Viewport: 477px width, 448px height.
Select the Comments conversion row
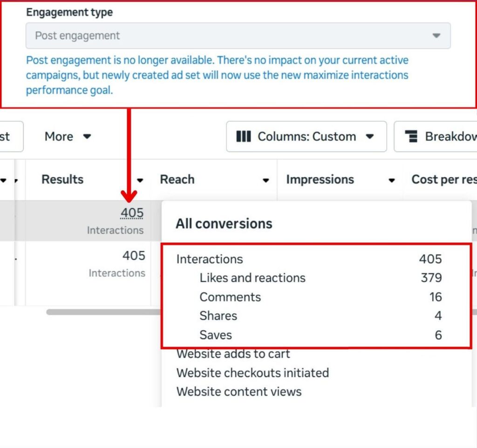[230, 297]
